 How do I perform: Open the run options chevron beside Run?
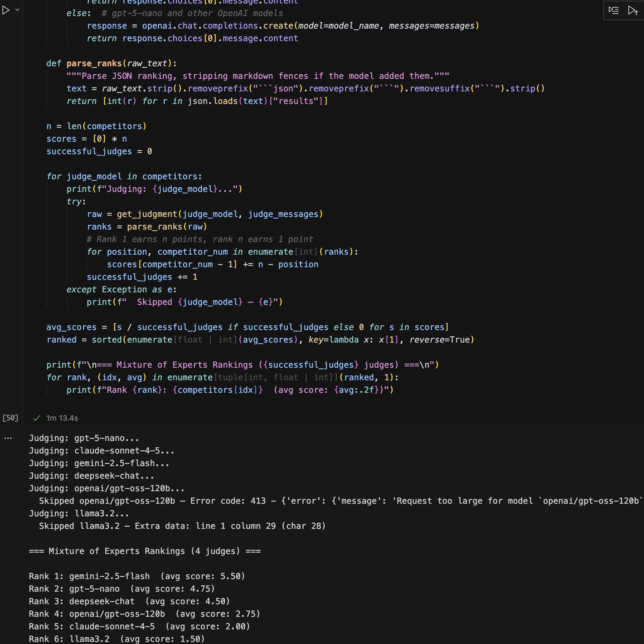tap(17, 10)
